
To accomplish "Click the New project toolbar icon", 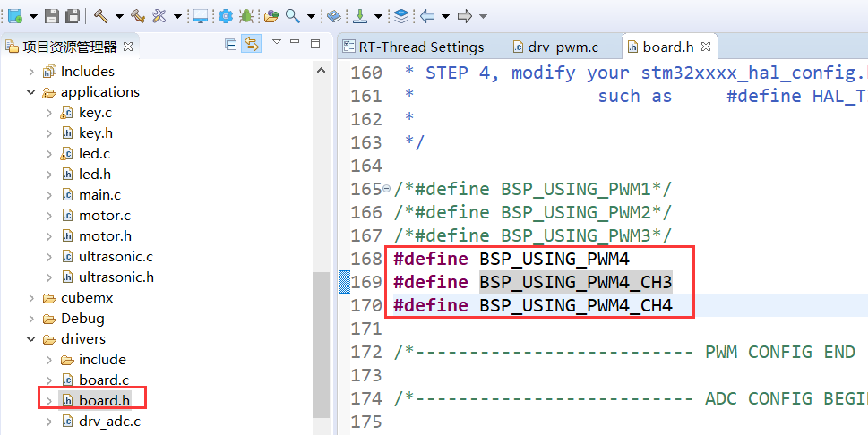I will tap(15, 16).
